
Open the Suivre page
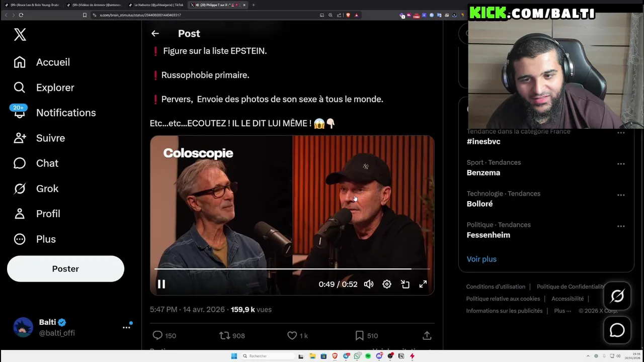tap(39, 138)
